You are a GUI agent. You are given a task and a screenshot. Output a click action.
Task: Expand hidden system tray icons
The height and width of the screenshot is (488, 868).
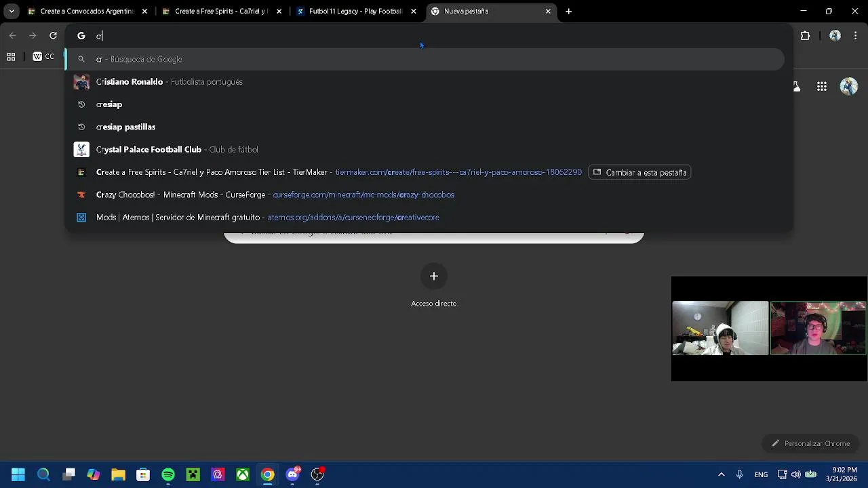[721, 474]
